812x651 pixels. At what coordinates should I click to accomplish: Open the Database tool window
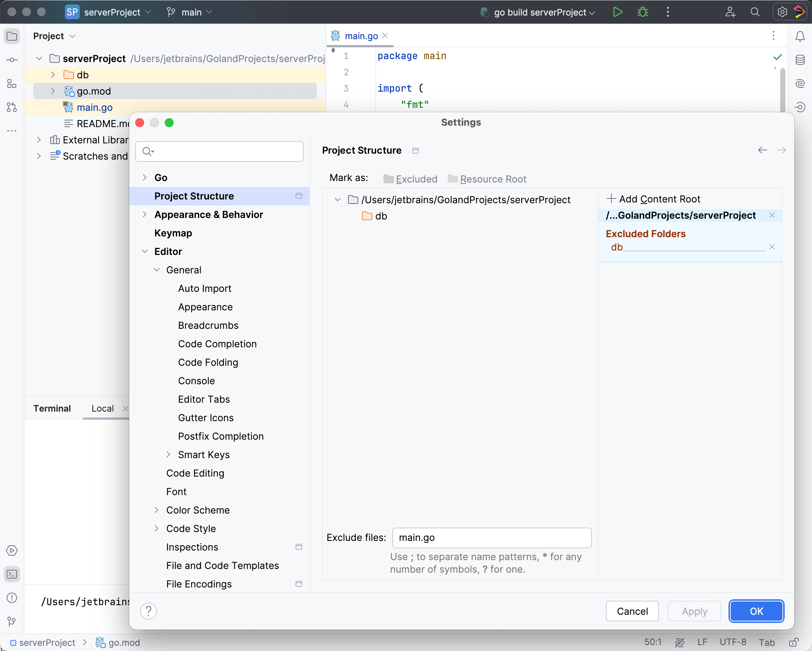(800, 59)
